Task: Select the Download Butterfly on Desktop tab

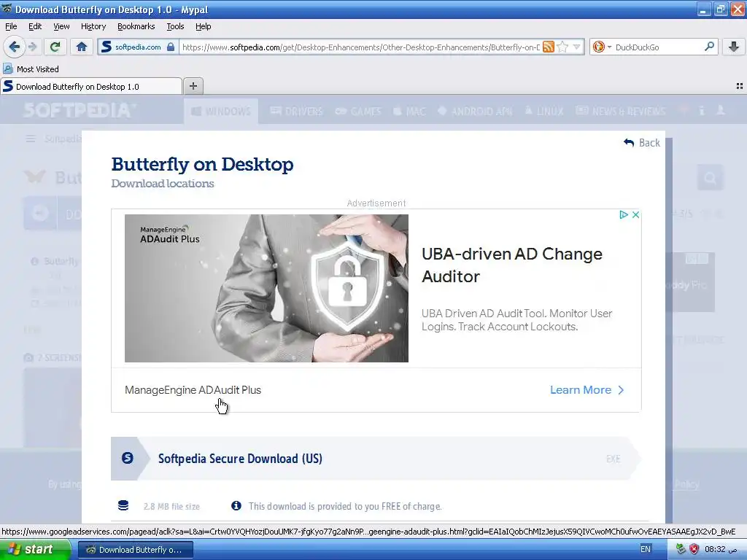Action: [x=91, y=86]
